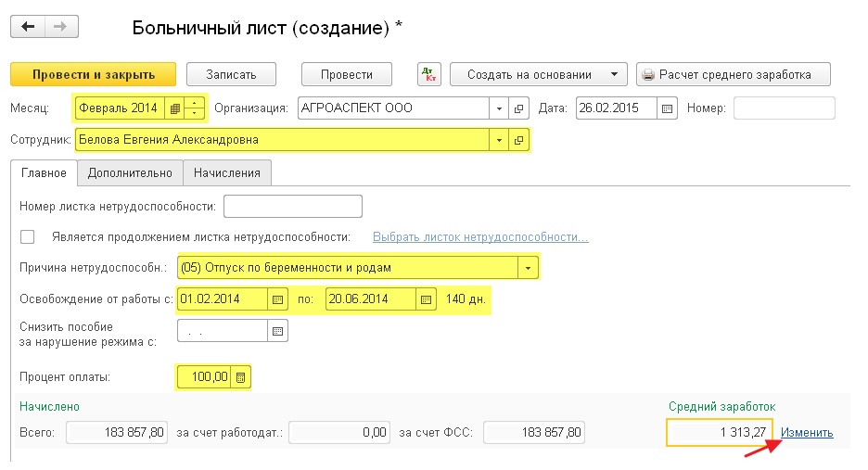Image resolution: width=868 pixels, height=470 pixels.
Task: Expand the Сотрудник dropdown list
Action: (x=499, y=140)
